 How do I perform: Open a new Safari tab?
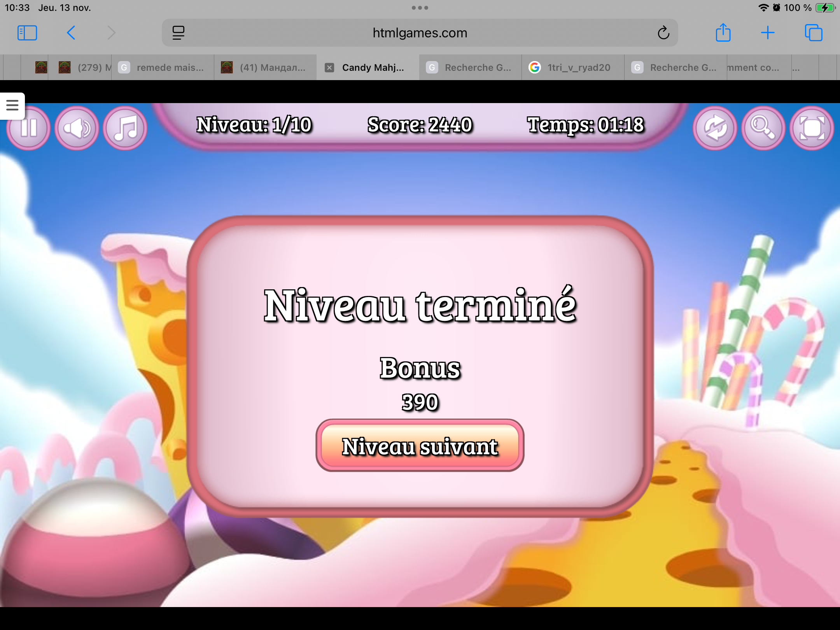[768, 33]
